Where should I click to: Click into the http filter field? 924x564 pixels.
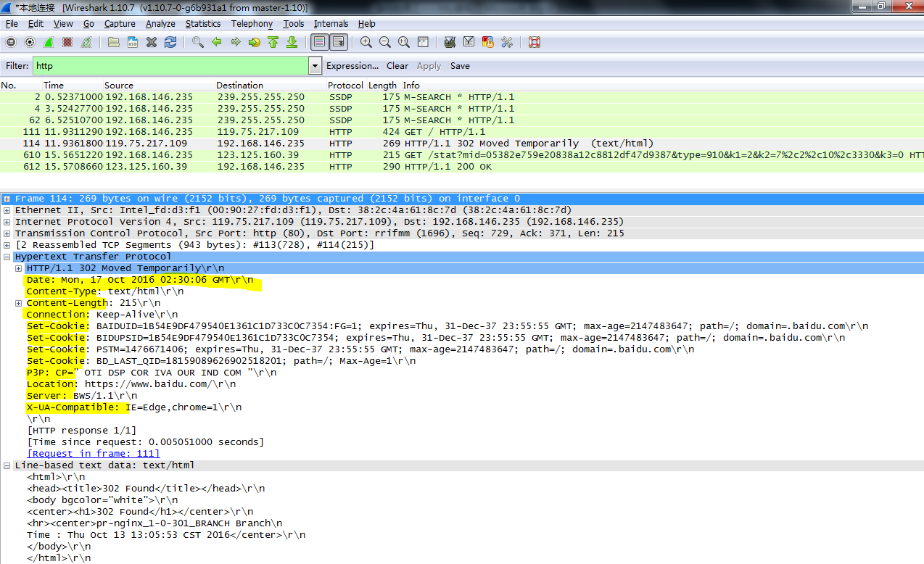coord(170,66)
